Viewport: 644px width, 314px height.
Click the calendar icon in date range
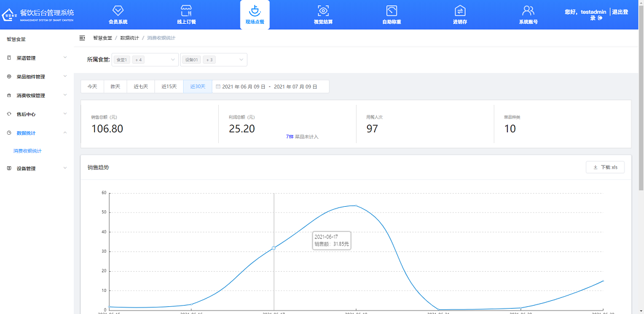[x=218, y=86]
